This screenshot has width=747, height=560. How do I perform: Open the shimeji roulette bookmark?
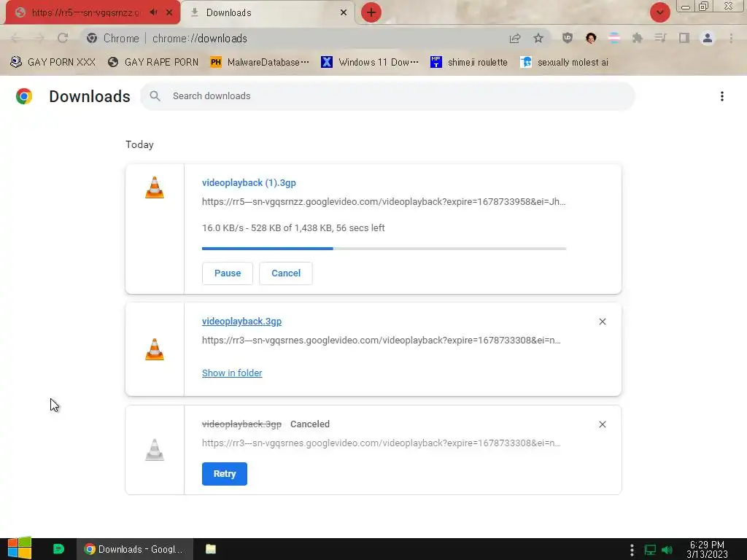(469, 63)
